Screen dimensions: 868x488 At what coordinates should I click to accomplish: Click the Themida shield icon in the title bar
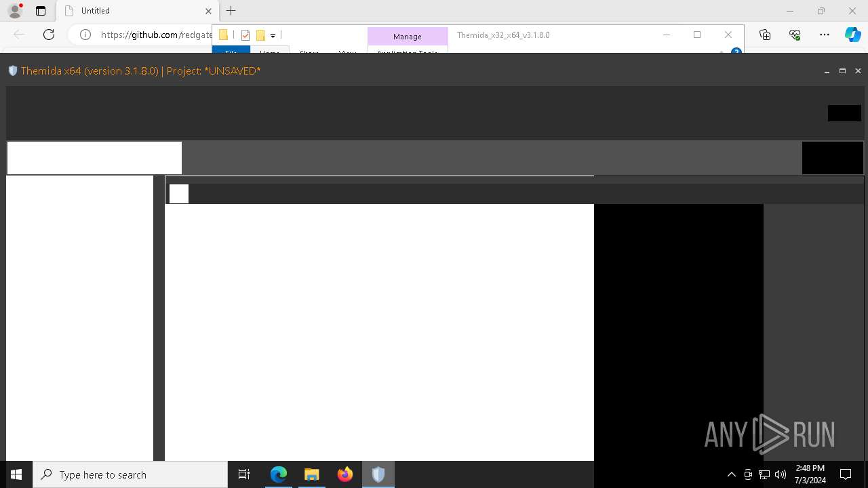click(x=12, y=70)
